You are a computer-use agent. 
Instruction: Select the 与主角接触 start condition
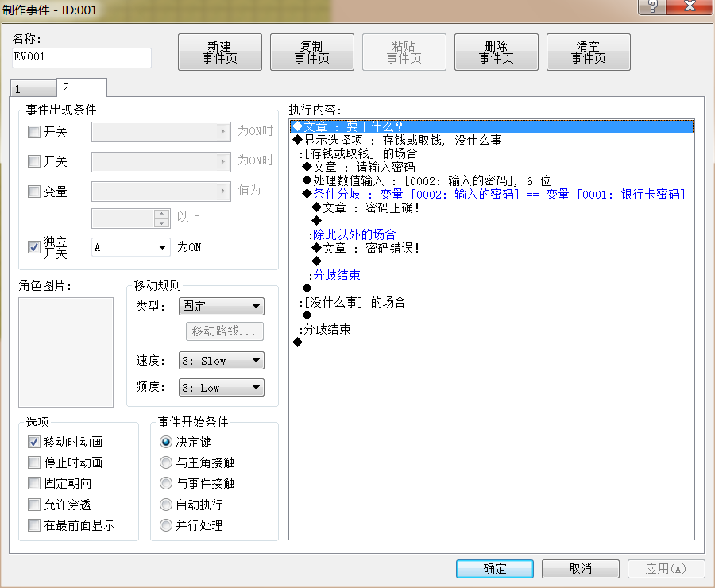click(166, 462)
